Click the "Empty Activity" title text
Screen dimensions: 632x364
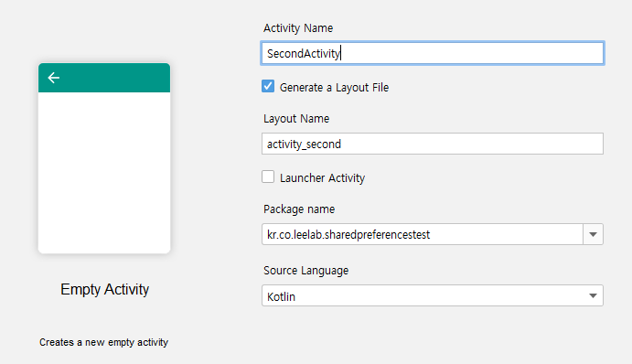click(x=105, y=289)
